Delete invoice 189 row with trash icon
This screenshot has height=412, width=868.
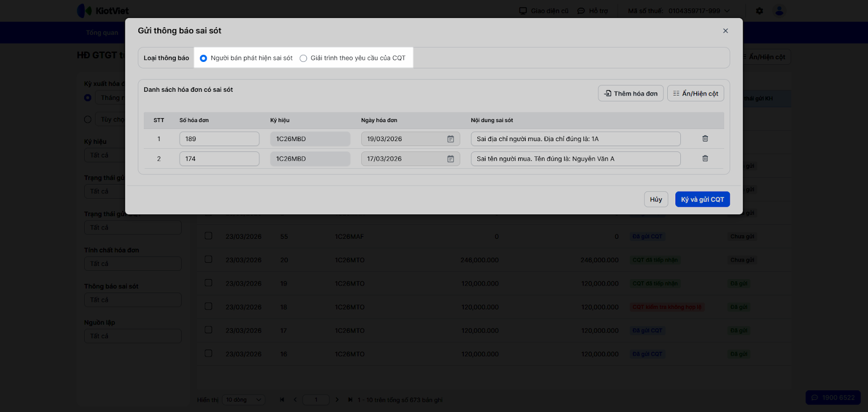coord(705,138)
